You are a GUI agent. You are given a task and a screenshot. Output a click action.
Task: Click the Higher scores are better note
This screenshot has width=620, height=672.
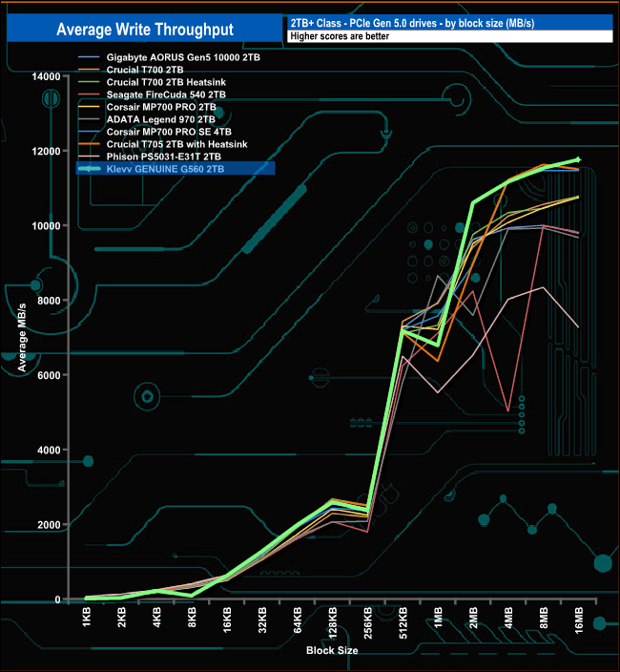[340, 36]
